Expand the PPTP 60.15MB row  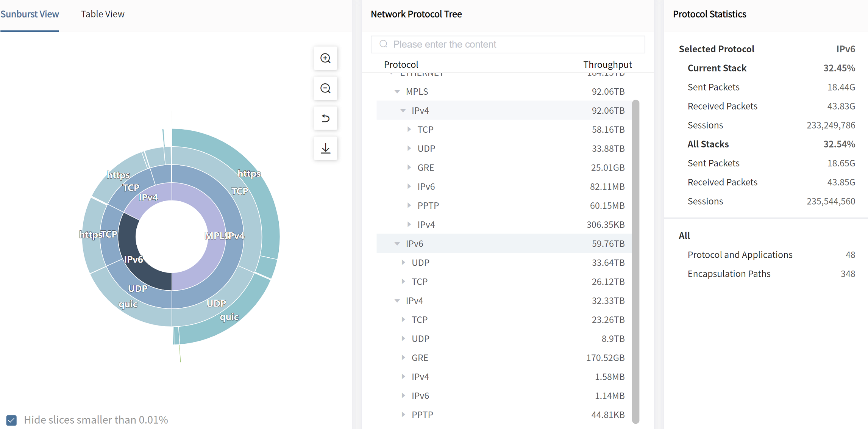pos(409,205)
